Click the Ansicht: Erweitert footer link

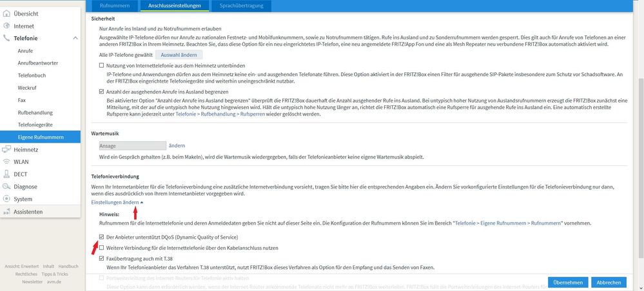pos(22,266)
